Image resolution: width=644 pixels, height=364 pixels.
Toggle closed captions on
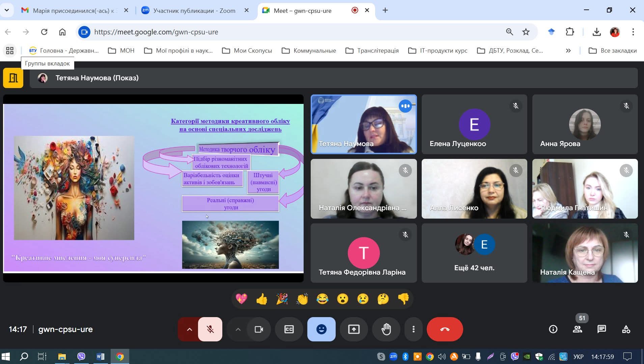[289, 329]
